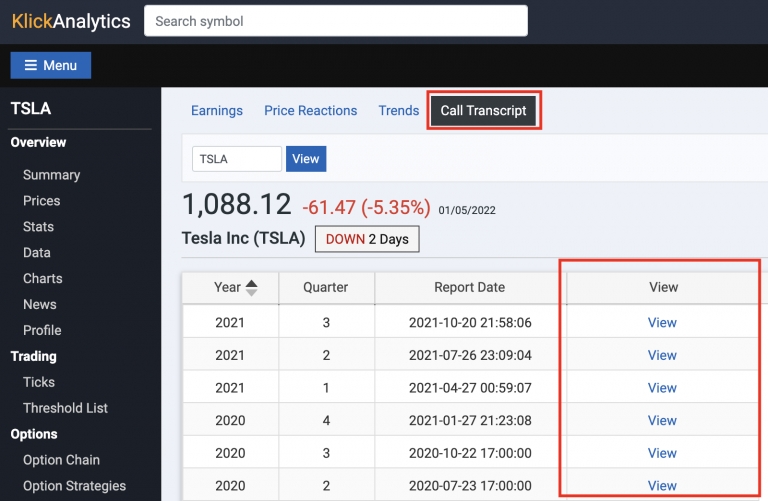View 2021 Q2 call transcript
The width and height of the screenshot is (768, 501).
tap(662, 355)
